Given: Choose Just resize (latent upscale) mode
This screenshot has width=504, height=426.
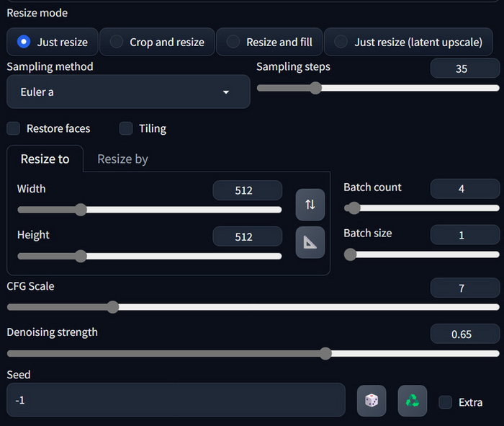Looking at the screenshot, I should [x=408, y=42].
